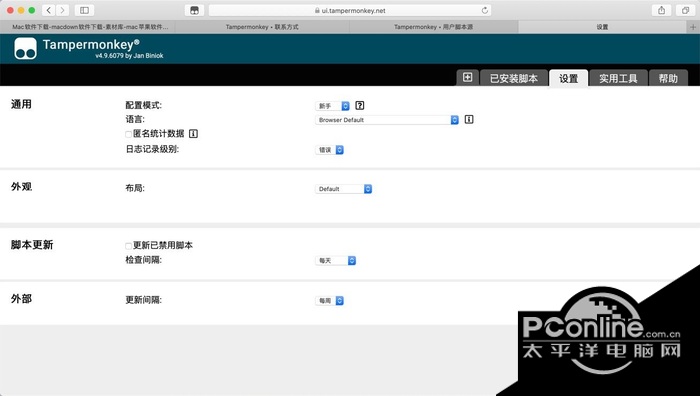Click the Tampermonkey logo in header
The image size is (700, 396).
25,49
